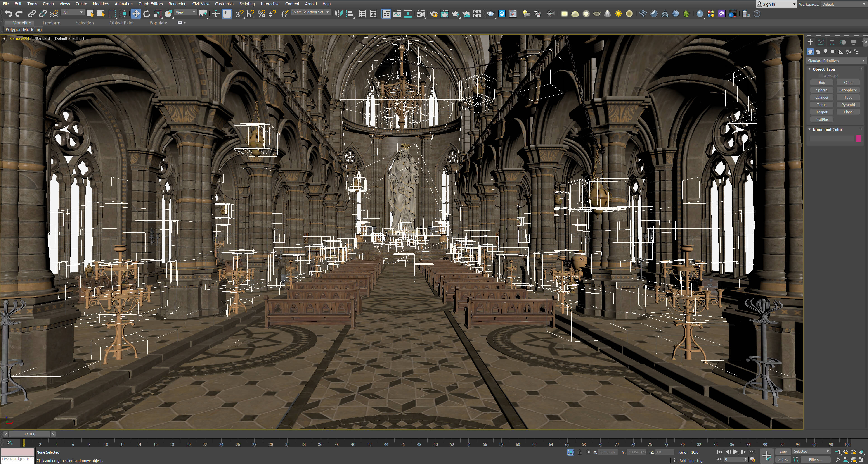
Task: Toggle the 3D Snaps button
Action: 239,14
